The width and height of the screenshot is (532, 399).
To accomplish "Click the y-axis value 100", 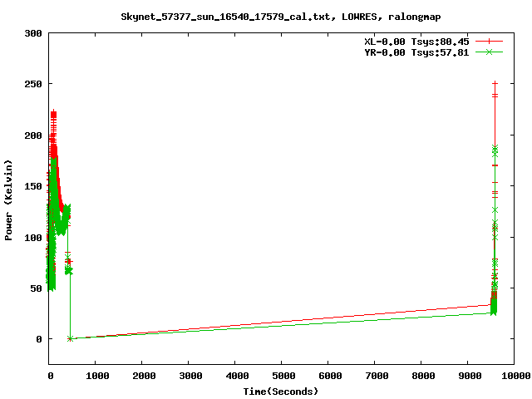I will point(33,238).
